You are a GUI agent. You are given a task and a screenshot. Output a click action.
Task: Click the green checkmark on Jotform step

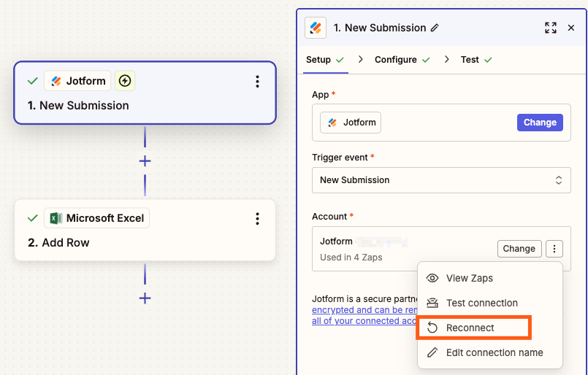click(x=33, y=81)
